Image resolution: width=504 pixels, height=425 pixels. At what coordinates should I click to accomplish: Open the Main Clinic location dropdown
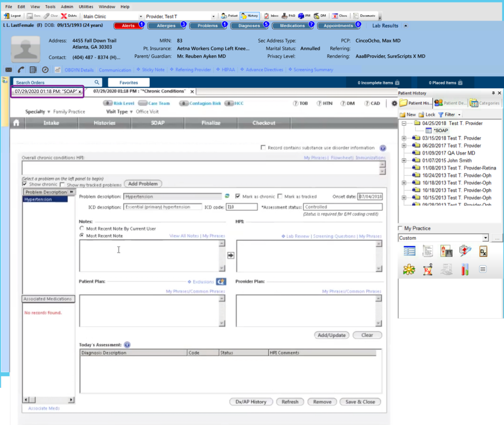(x=141, y=17)
